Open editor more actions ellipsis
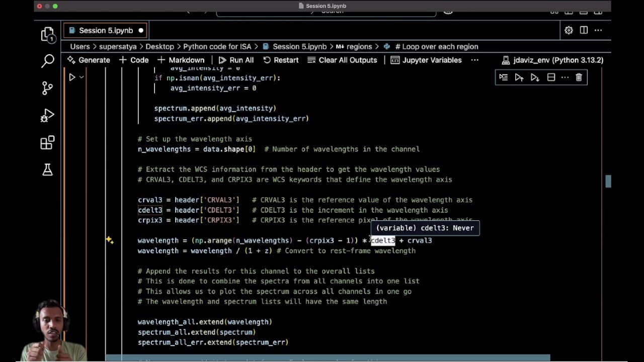The width and height of the screenshot is (644, 362). [598, 30]
